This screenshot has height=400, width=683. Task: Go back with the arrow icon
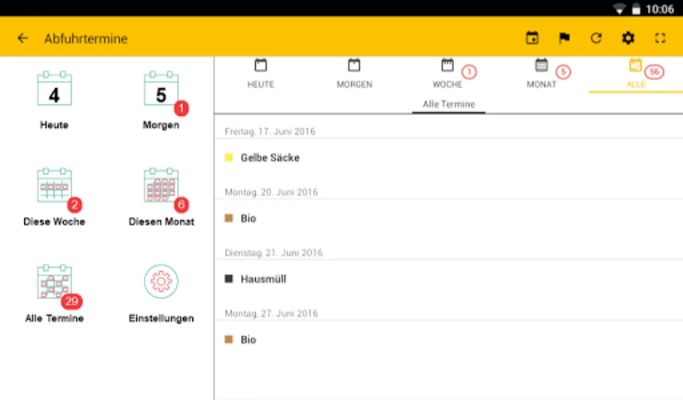pyautogui.click(x=23, y=38)
